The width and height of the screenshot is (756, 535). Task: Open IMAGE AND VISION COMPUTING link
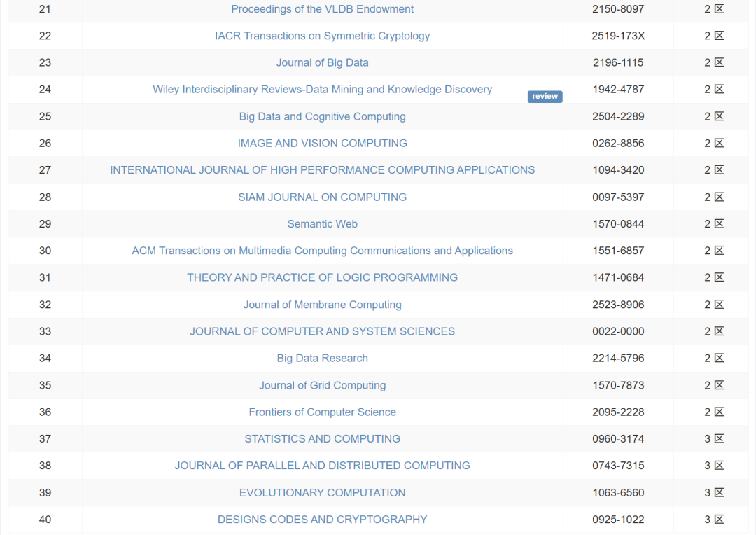[322, 144]
